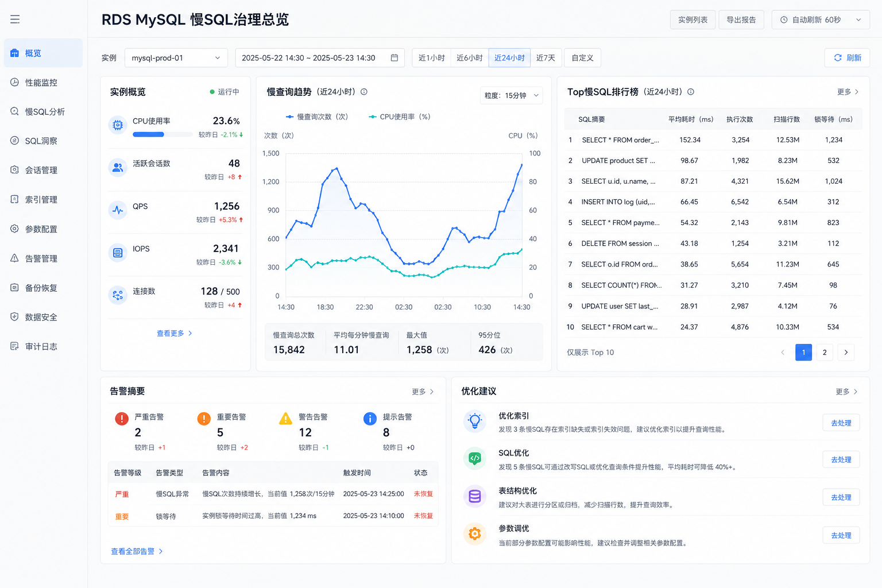Click 去处理 for 优化索引
This screenshot has height=588, width=882.
pos(841,423)
